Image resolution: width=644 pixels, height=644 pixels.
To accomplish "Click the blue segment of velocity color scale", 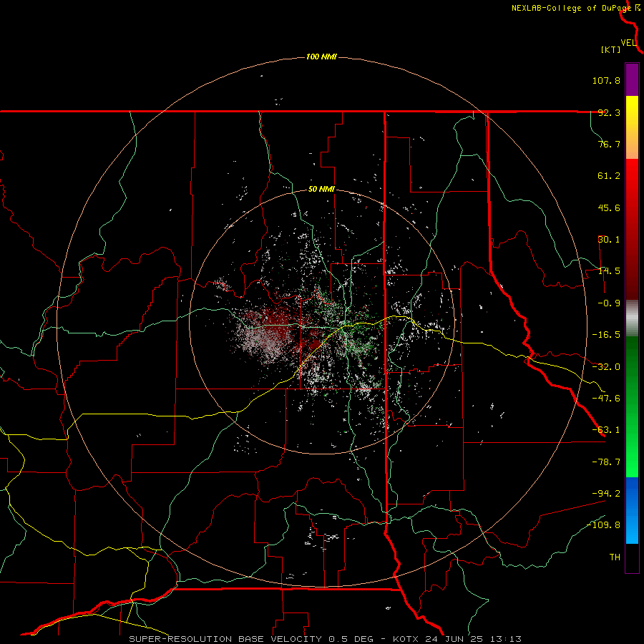I will pos(632,510).
